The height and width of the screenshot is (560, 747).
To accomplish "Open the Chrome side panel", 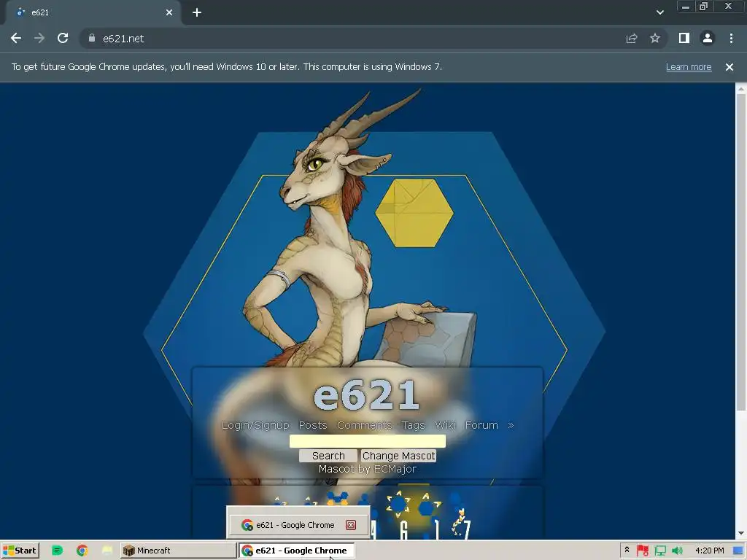I will pyautogui.click(x=684, y=38).
